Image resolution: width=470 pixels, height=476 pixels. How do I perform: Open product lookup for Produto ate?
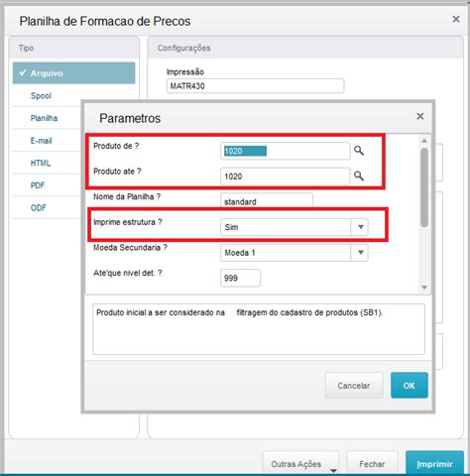(x=359, y=176)
